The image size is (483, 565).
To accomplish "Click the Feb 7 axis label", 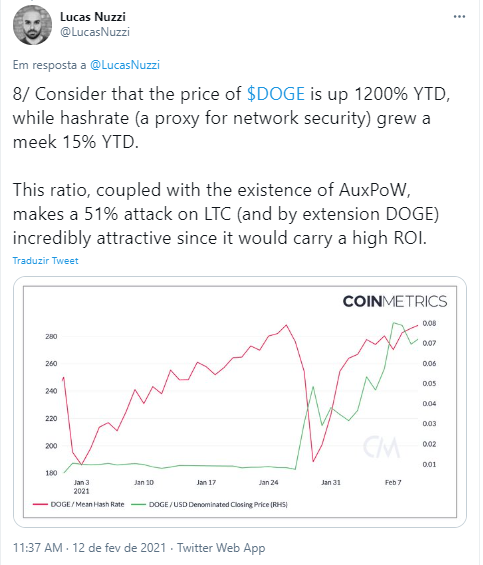I will pyautogui.click(x=393, y=482).
